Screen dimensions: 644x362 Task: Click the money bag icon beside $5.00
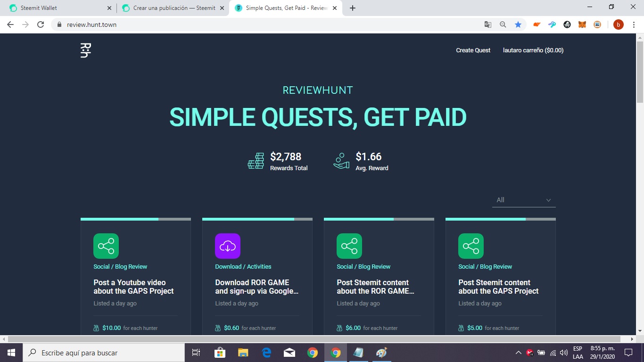[x=462, y=328]
